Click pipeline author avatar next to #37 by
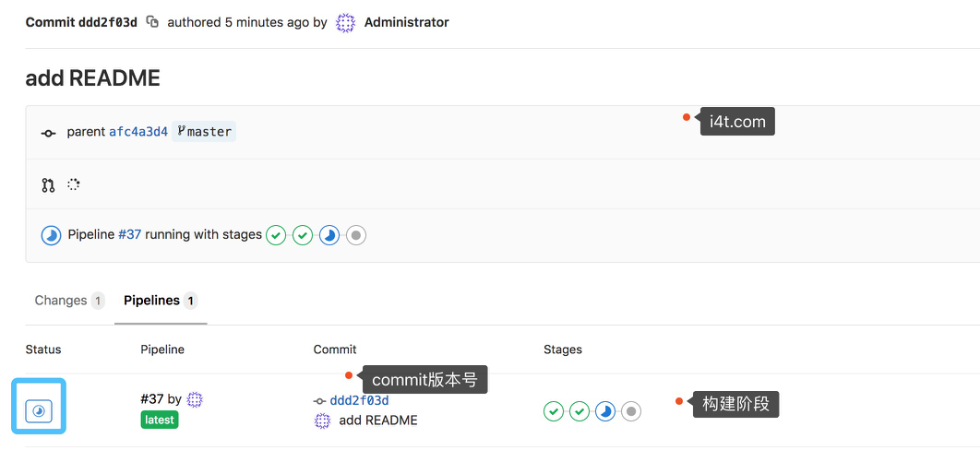This screenshot has width=980, height=474. [195, 399]
